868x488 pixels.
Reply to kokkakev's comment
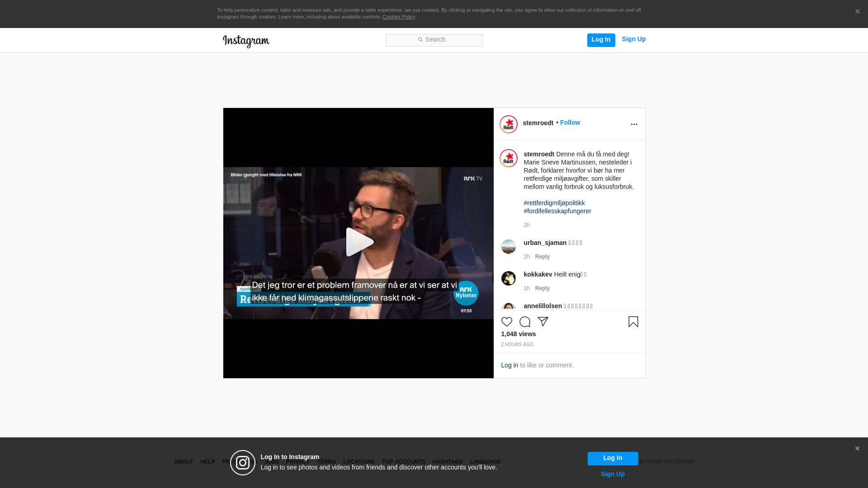coord(542,288)
